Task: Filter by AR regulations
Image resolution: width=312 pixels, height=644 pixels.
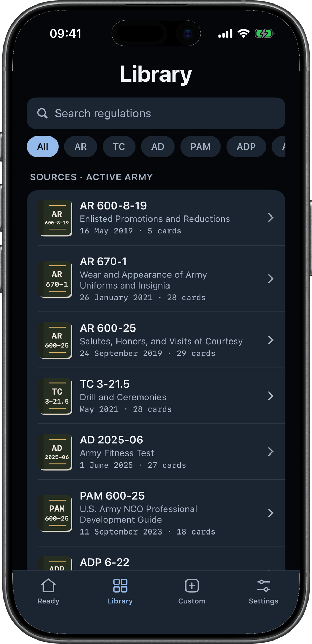Action: point(80,147)
